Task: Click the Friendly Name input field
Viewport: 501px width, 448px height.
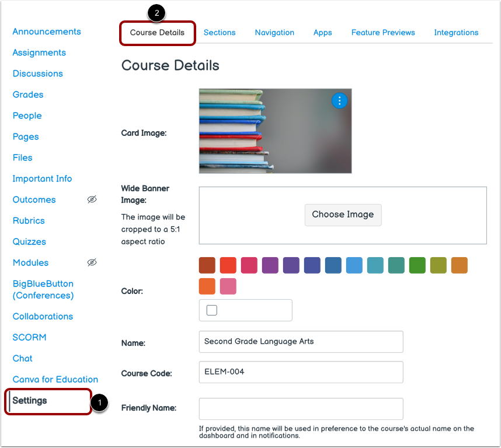Action: (x=301, y=409)
